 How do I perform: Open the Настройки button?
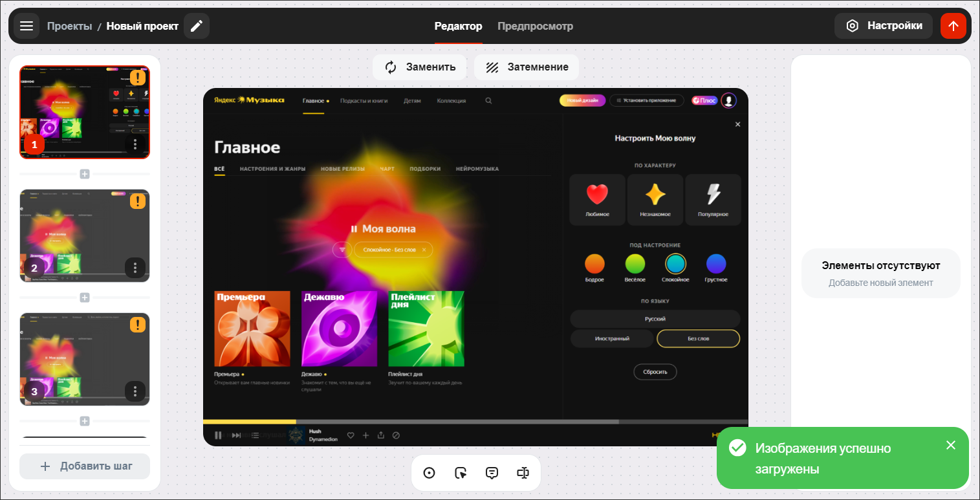[884, 26]
